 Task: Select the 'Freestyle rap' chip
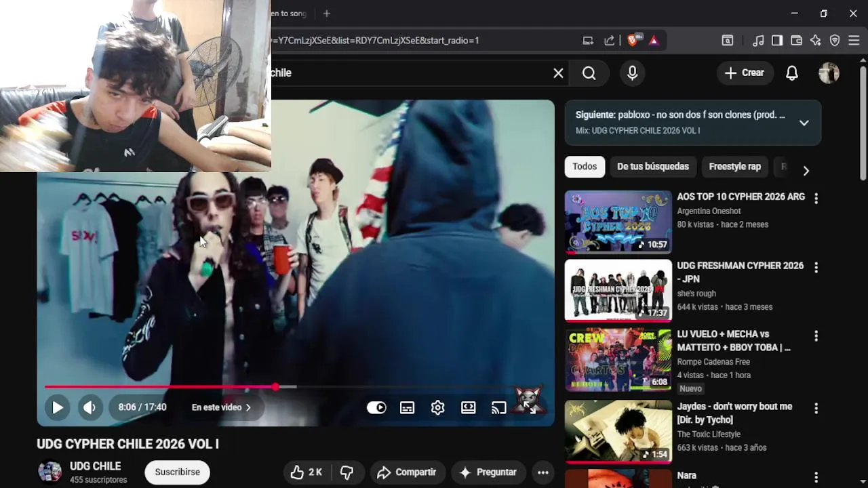(x=735, y=167)
